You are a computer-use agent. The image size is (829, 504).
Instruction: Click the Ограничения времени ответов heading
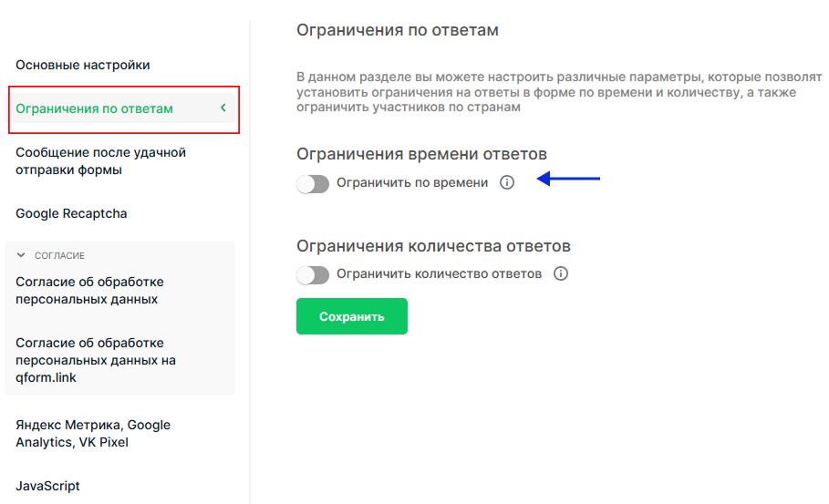click(421, 154)
